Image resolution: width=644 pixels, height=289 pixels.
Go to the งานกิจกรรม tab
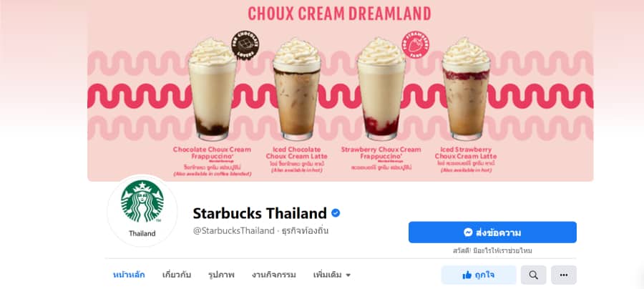[274, 275]
